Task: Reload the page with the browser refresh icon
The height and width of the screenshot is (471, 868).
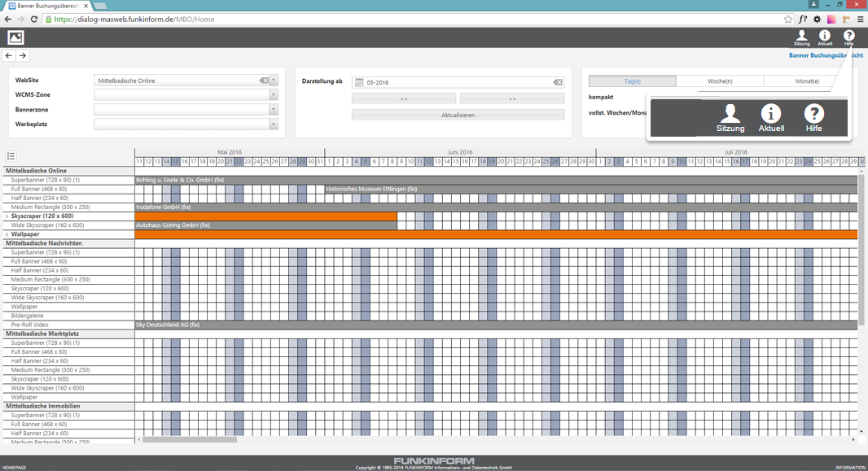Action: pyautogui.click(x=34, y=20)
